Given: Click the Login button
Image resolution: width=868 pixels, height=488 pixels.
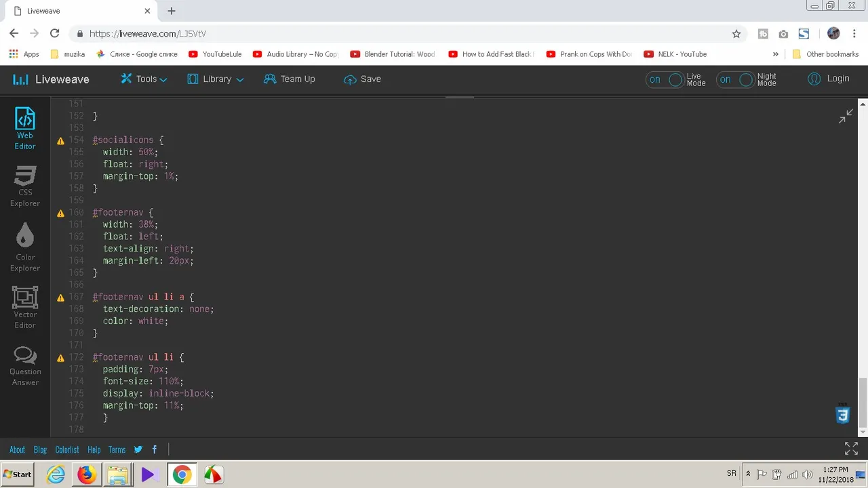Looking at the screenshot, I should click(x=829, y=79).
